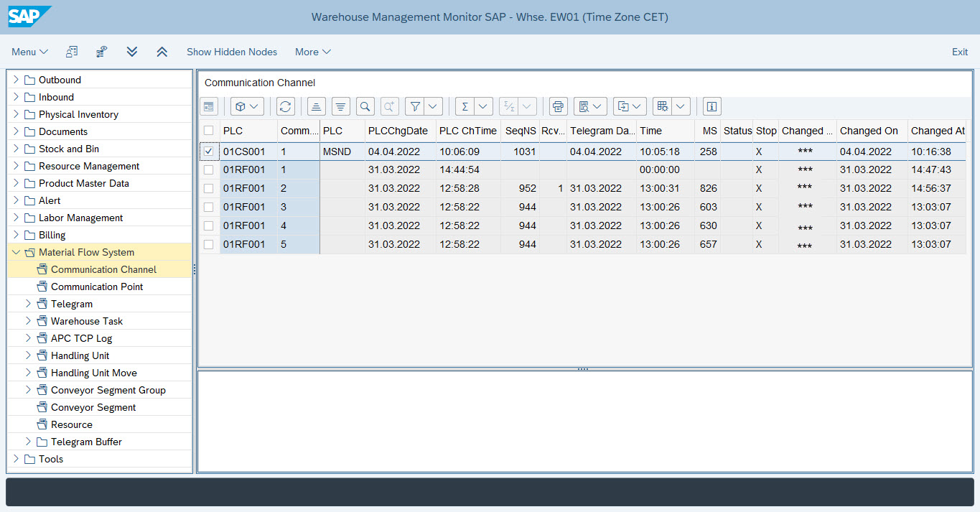Click the SeqNS column header

521,131
